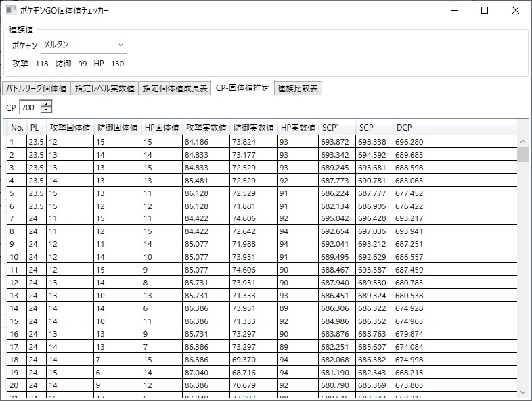Switch to the バトルリーグ個体値 tab

[36, 89]
